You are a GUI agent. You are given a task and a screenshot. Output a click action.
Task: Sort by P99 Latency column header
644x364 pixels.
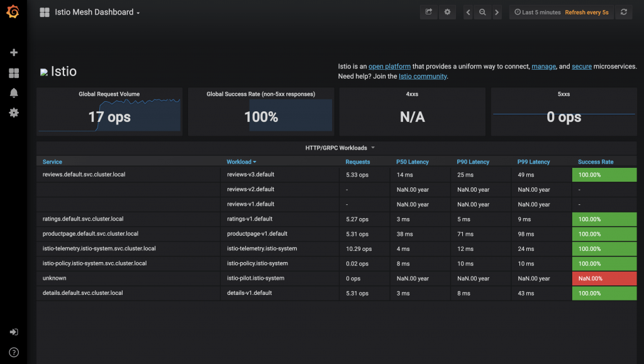pos(533,162)
